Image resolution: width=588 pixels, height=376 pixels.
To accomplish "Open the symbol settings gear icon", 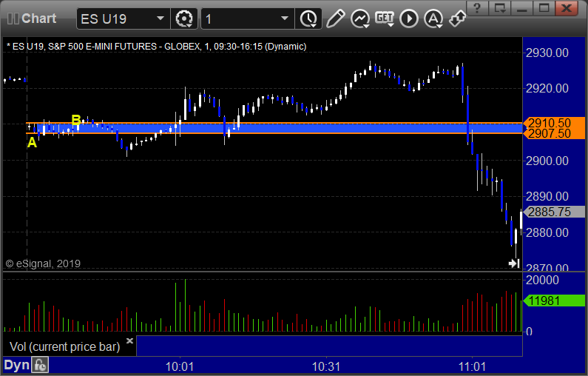I will pos(183,19).
